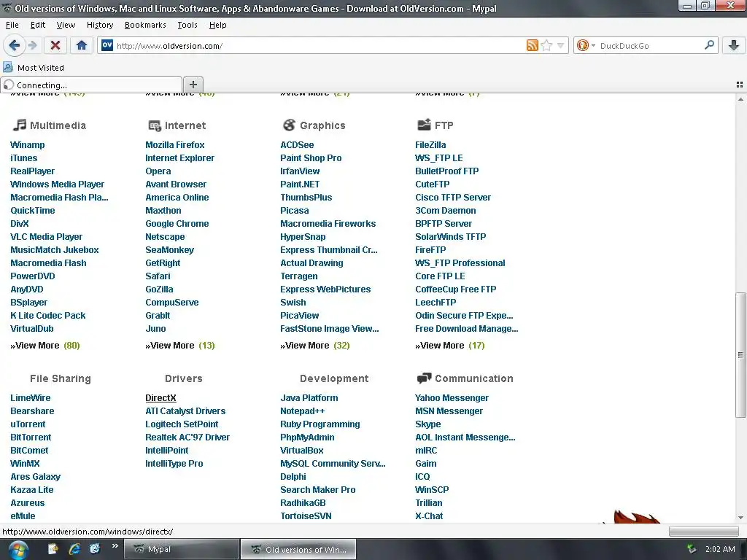Screen dimensions: 747x560
Task: Open the uTorrent link
Action: pyautogui.click(x=28, y=424)
